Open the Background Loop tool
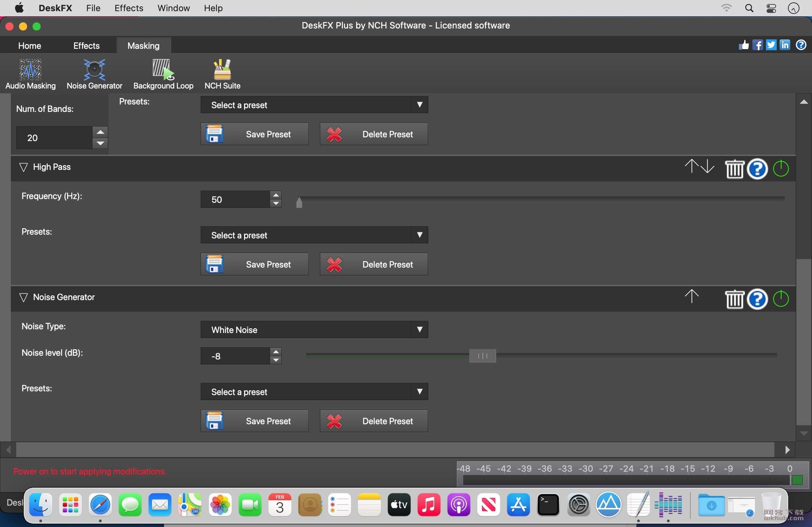The height and width of the screenshot is (527, 812). [x=163, y=74]
